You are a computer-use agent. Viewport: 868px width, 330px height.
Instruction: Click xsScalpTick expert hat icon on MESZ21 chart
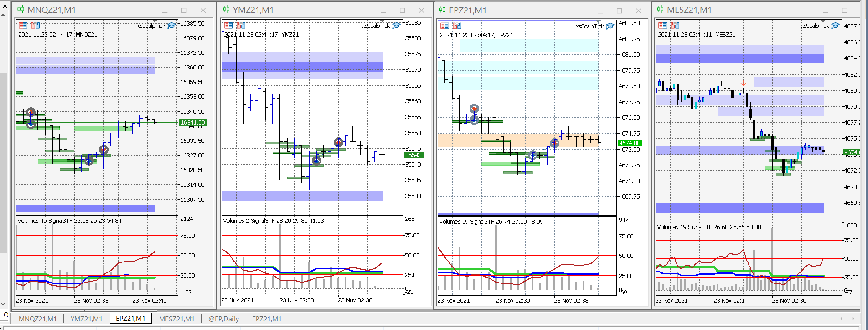[x=835, y=26]
